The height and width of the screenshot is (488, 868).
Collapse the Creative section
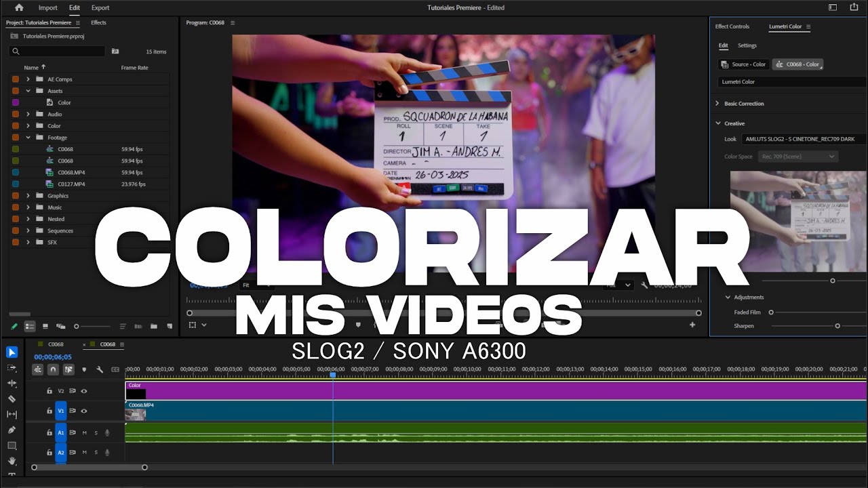coord(717,123)
